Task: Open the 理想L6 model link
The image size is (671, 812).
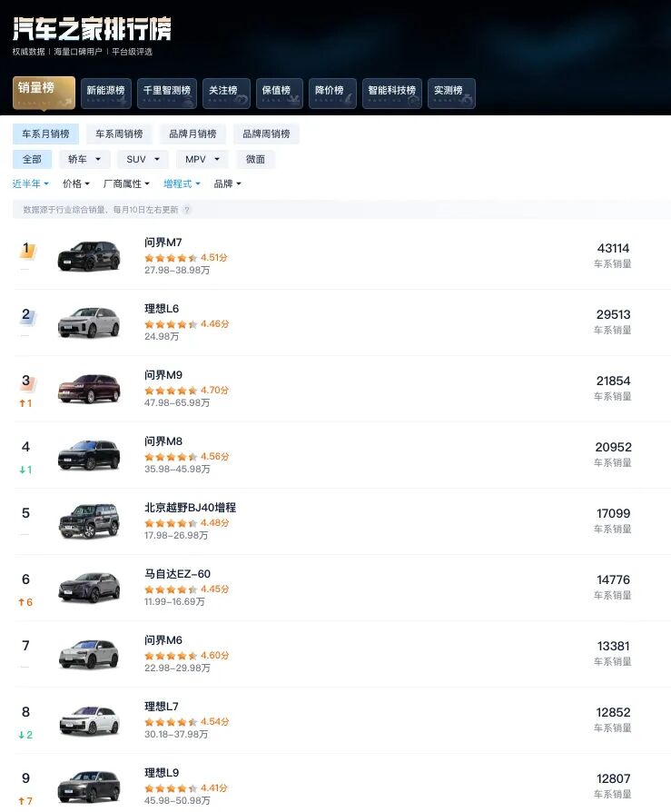Action: click(162, 309)
